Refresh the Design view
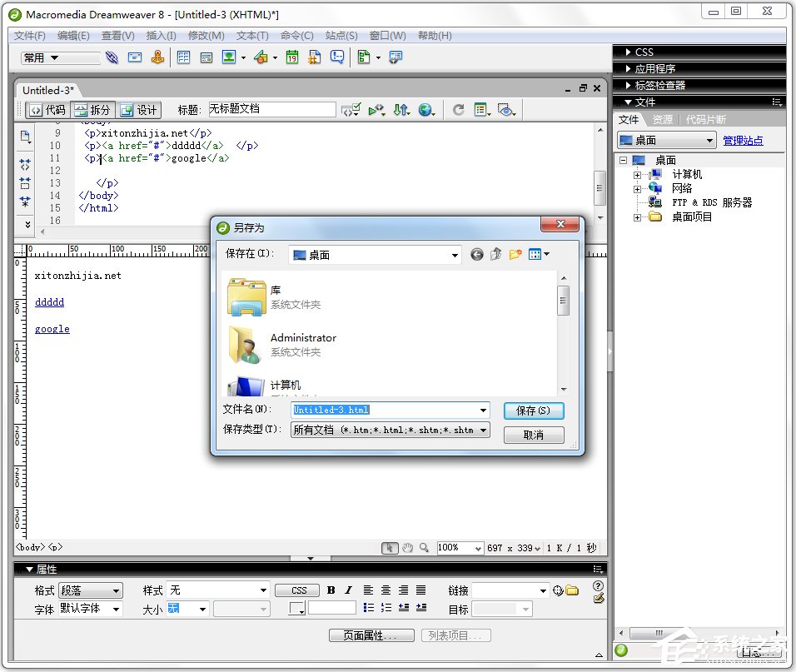This screenshot has height=672, width=796. 459,109
